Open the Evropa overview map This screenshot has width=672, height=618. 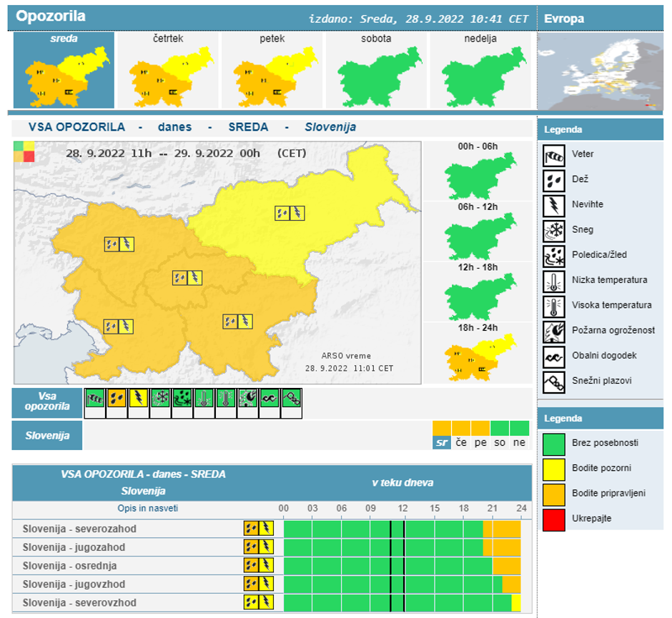coord(603,71)
